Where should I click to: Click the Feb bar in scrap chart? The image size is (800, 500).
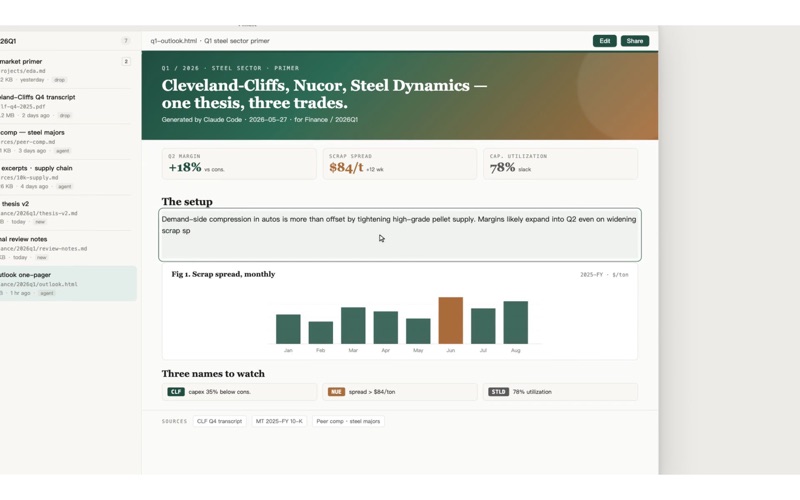click(320, 333)
